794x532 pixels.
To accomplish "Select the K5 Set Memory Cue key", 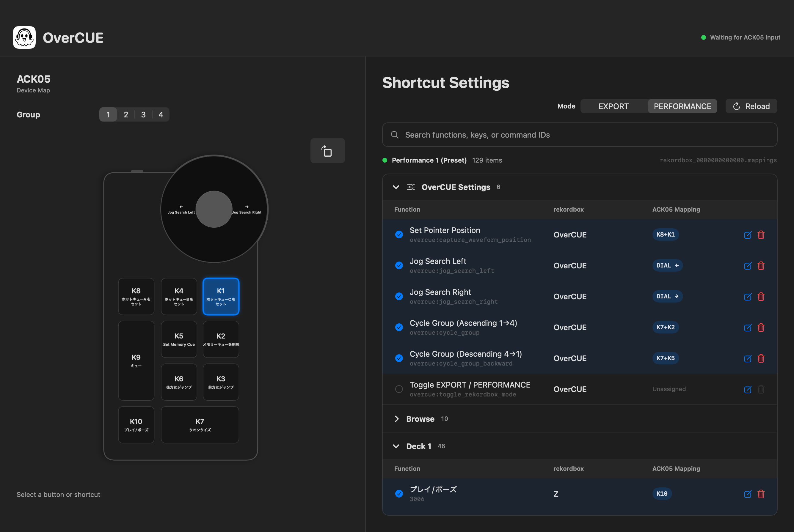I will [x=179, y=339].
